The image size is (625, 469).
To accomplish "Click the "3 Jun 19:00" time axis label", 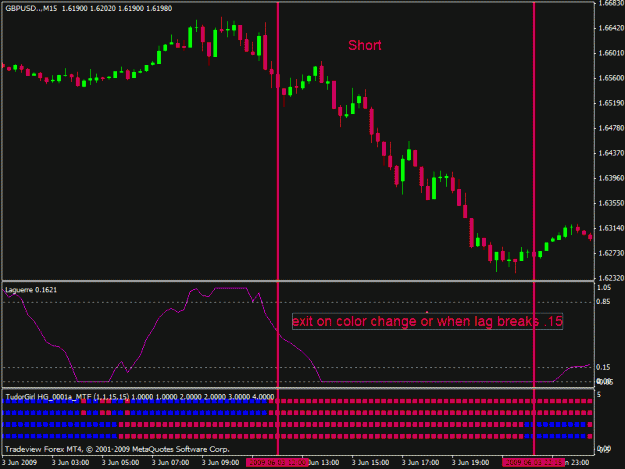I will (470, 462).
